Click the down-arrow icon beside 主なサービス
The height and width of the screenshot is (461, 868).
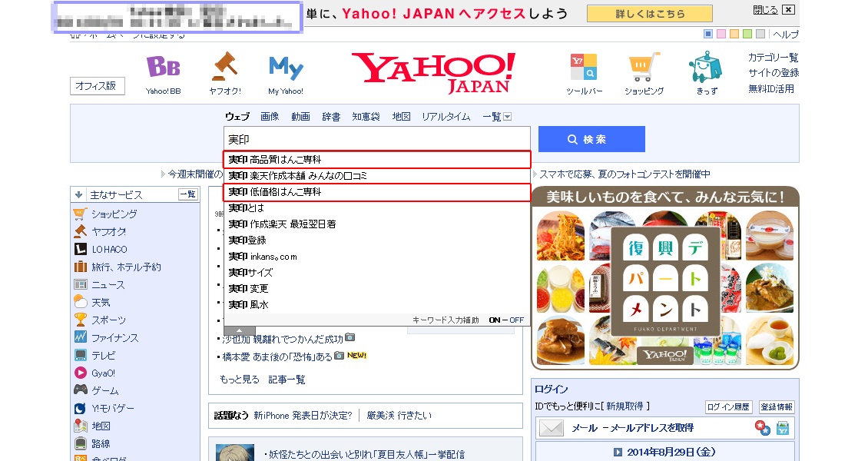78,195
